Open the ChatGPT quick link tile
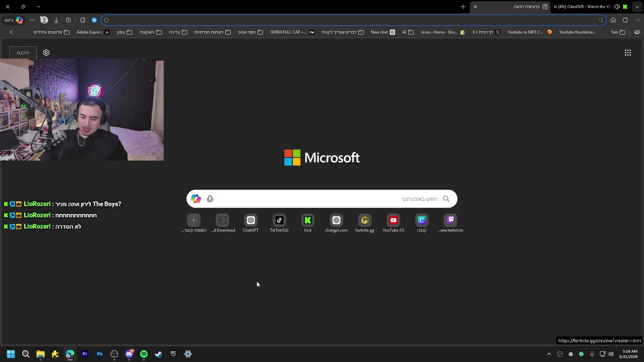This screenshot has width=644, height=362. [x=251, y=223]
